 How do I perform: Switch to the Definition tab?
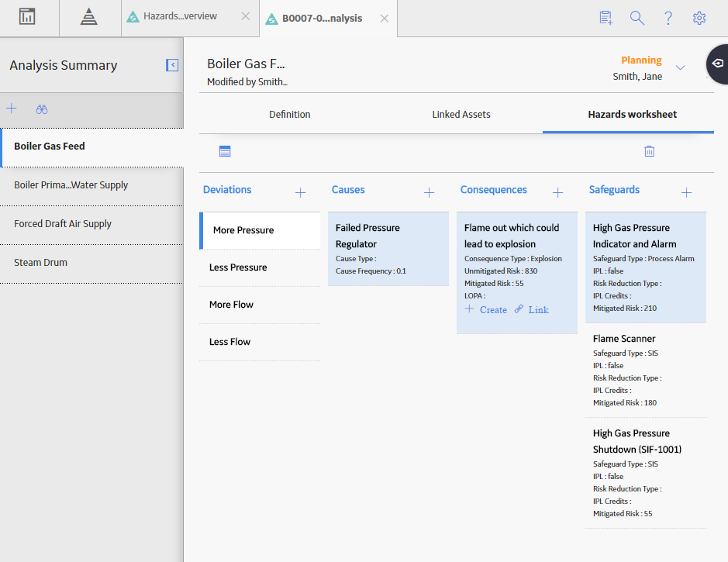[x=290, y=115]
